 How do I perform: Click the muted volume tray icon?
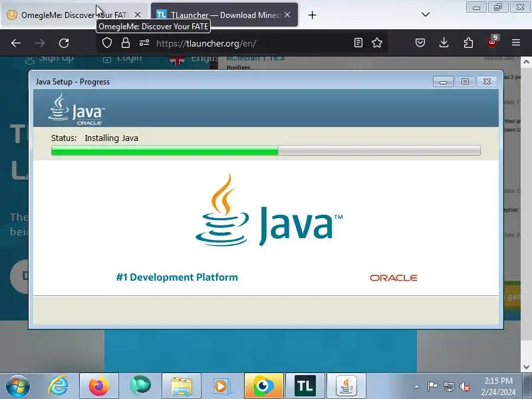pyautogui.click(x=464, y=386)
